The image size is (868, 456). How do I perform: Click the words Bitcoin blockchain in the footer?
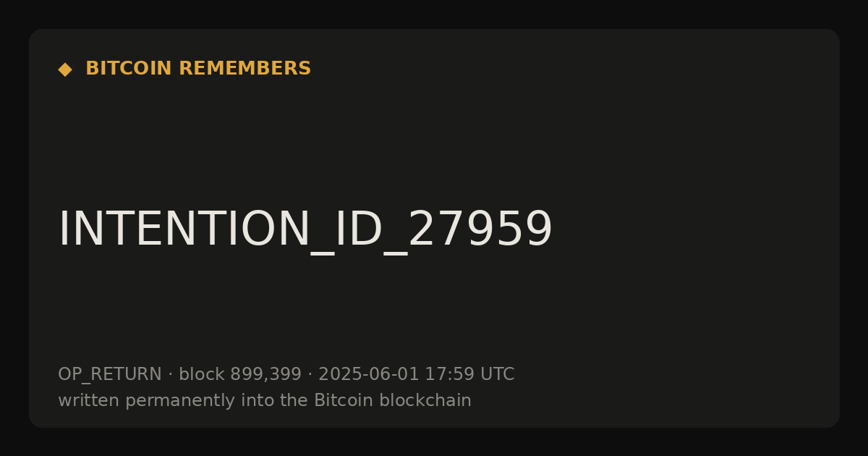pyautogui.click(x=393, y=400)
